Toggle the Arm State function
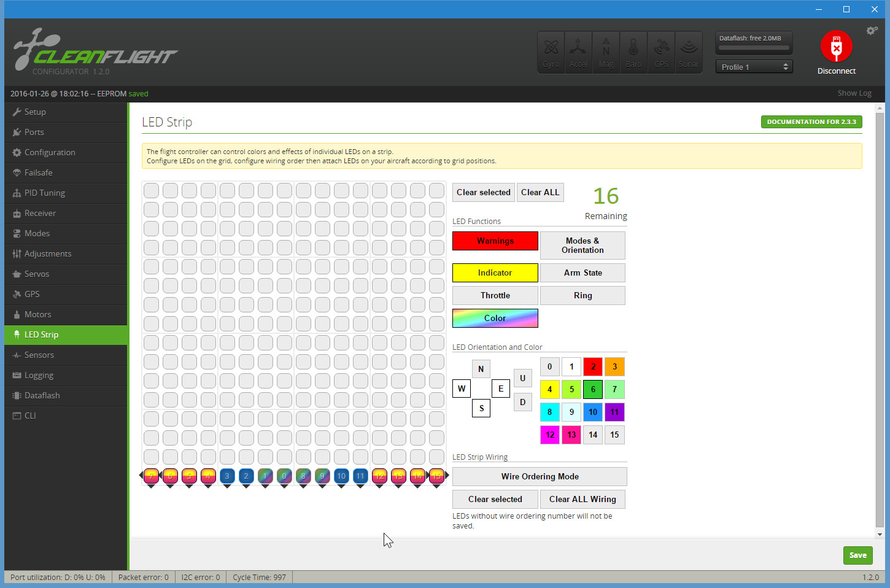The image size is (890, 588). 582,273
